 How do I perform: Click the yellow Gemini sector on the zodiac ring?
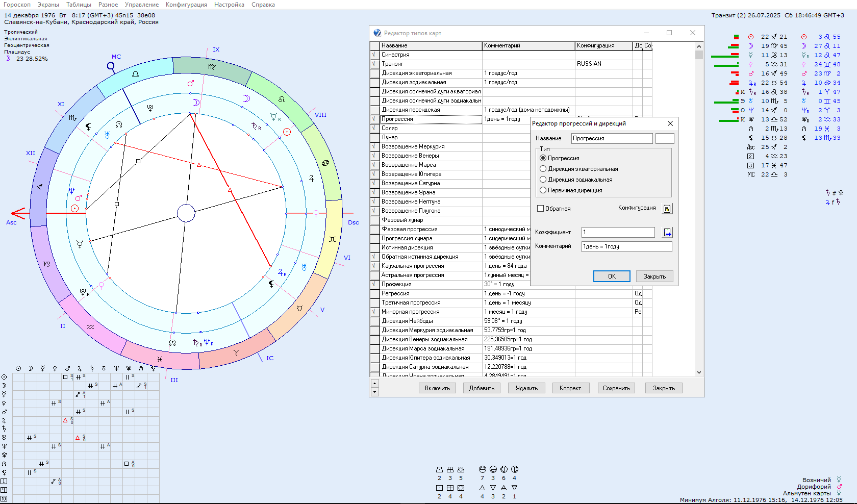pos(333,239)
